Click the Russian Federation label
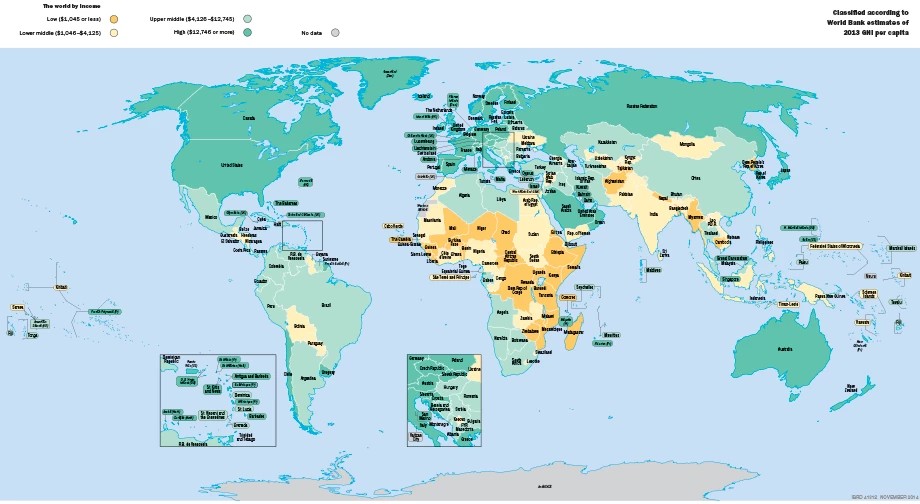The width and height of the screenshot is (920, 504). (642, 107)
